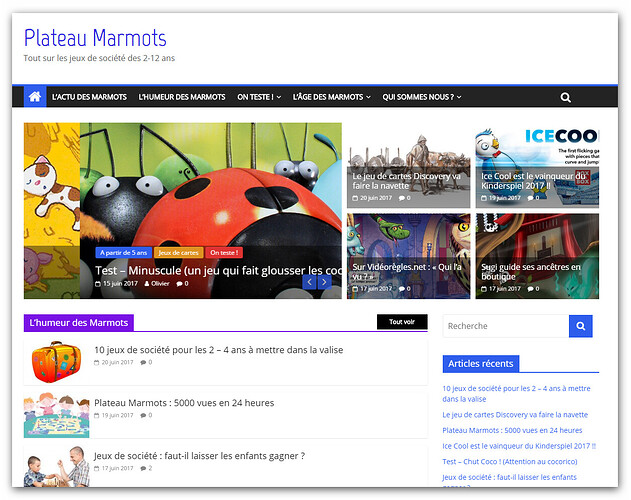
Task: Click the 19 juin 2017 date under 5000 vues
Action: click(114, 415)
